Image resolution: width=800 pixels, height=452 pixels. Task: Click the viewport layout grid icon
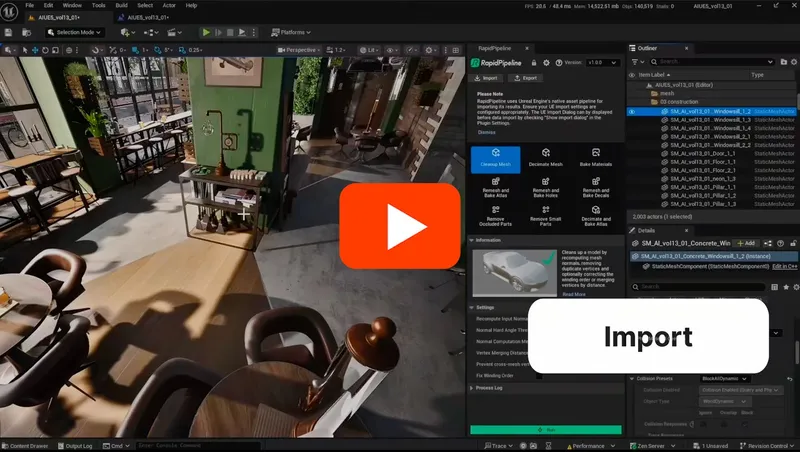(456, 50)
